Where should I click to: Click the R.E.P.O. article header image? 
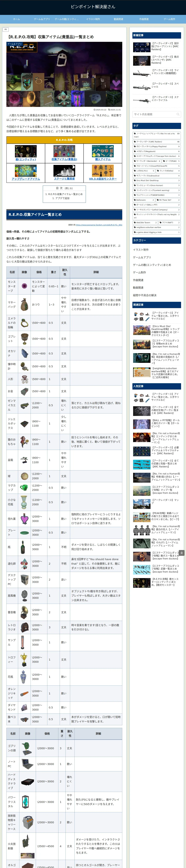pyautogui.click(x=64, y=75)
